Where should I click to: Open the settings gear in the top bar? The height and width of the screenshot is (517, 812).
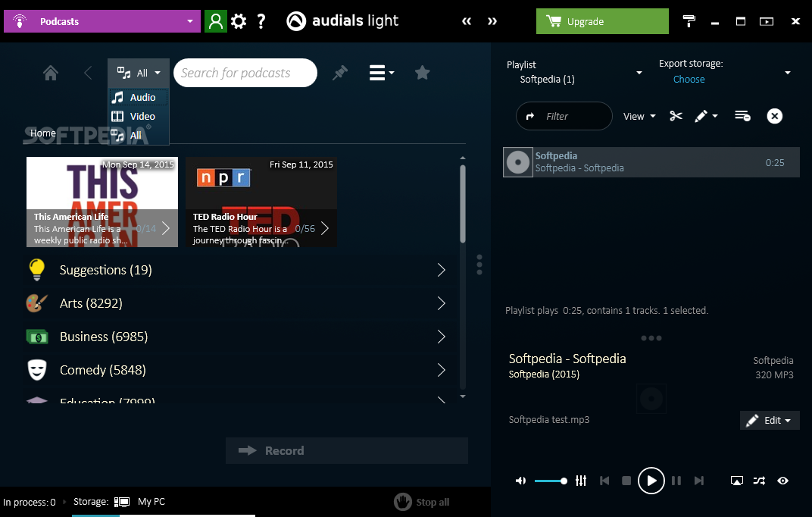pos(239,21)
